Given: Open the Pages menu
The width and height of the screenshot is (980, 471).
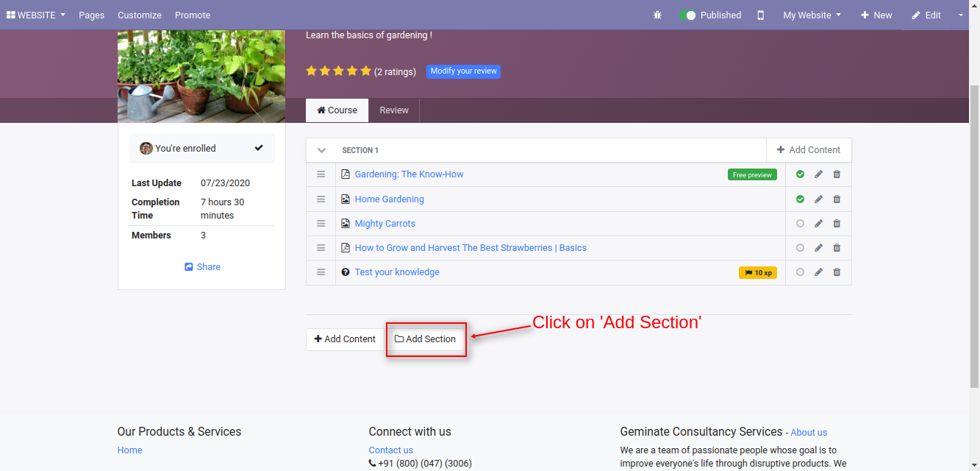Looking at the screenshot, I should click(91, 15).
